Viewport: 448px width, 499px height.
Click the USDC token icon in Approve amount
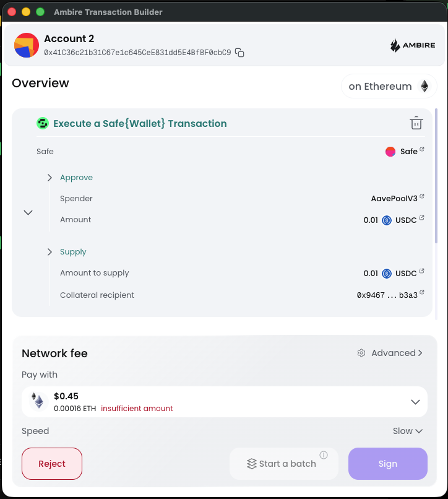pyautogui.click(x=387, y=220)
